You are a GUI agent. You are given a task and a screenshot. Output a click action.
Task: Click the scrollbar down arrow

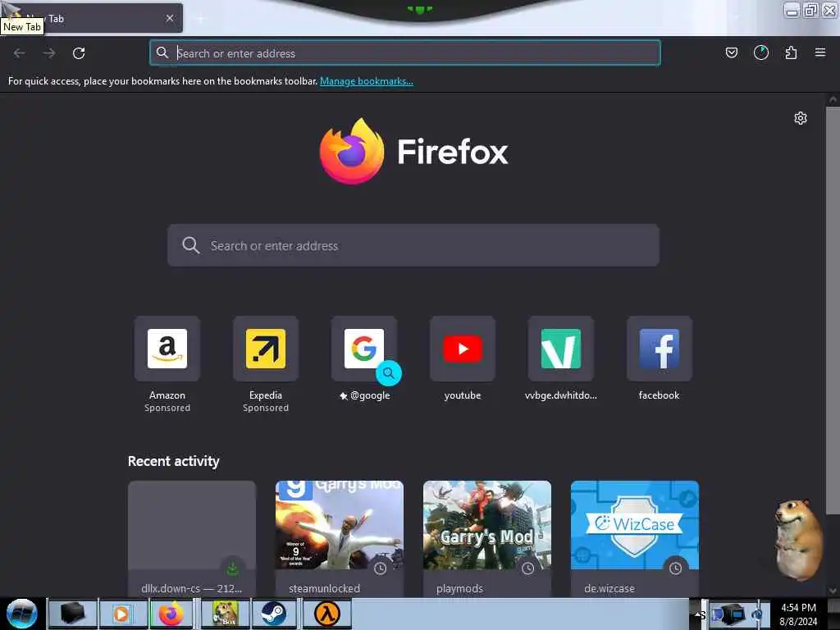(833, 591)
